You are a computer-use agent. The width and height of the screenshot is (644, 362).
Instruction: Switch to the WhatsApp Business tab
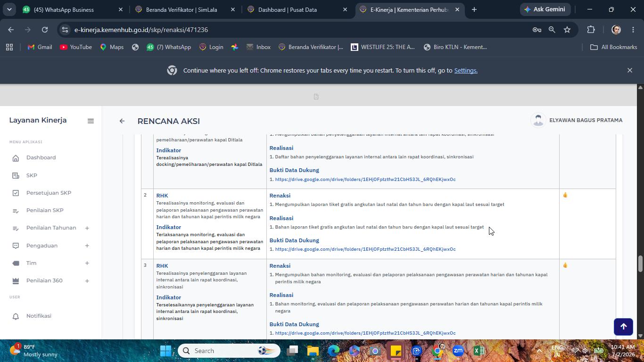72,9
